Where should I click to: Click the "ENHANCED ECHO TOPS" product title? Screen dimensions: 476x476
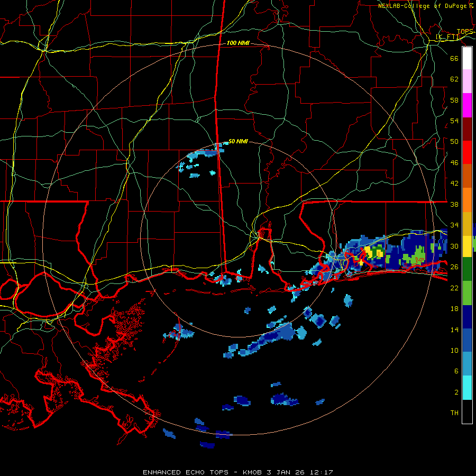185,472
